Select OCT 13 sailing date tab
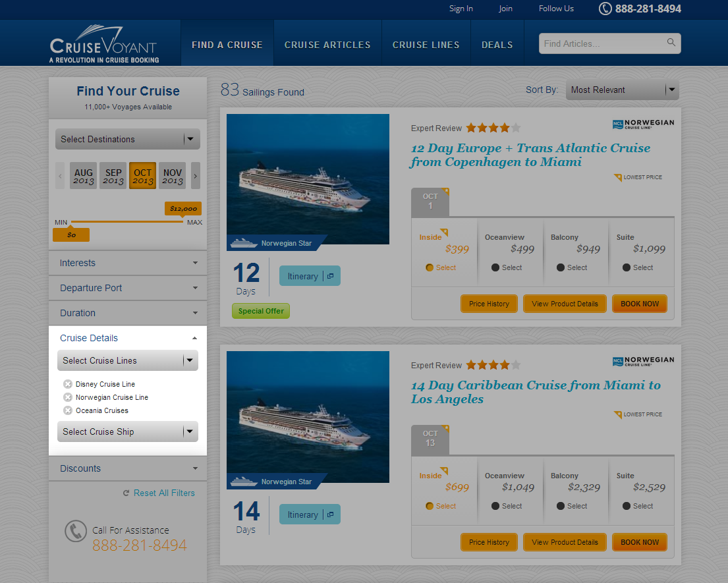Screen dimensions: 728x583 (430, 439)
